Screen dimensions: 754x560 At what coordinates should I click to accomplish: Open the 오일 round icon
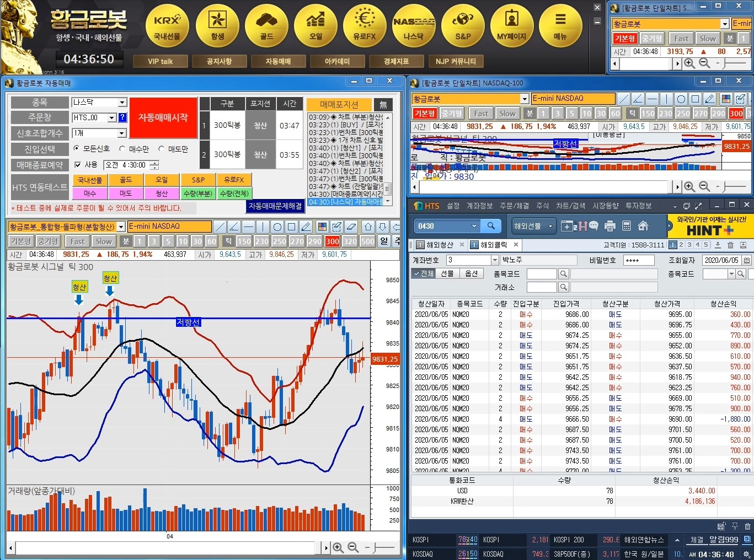pos(315,25)
